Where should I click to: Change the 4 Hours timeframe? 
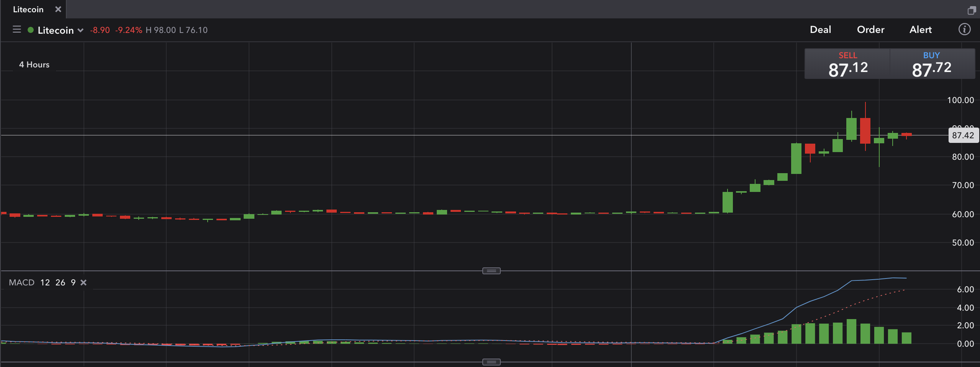34,65
